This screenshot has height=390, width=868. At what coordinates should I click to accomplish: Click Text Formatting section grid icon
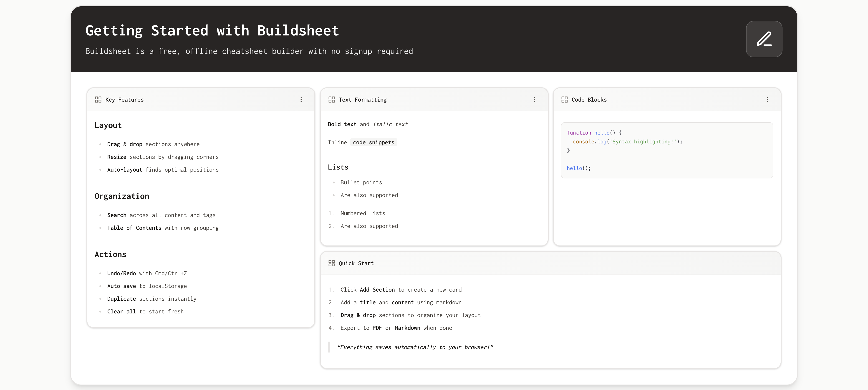[x=331, y=100]
